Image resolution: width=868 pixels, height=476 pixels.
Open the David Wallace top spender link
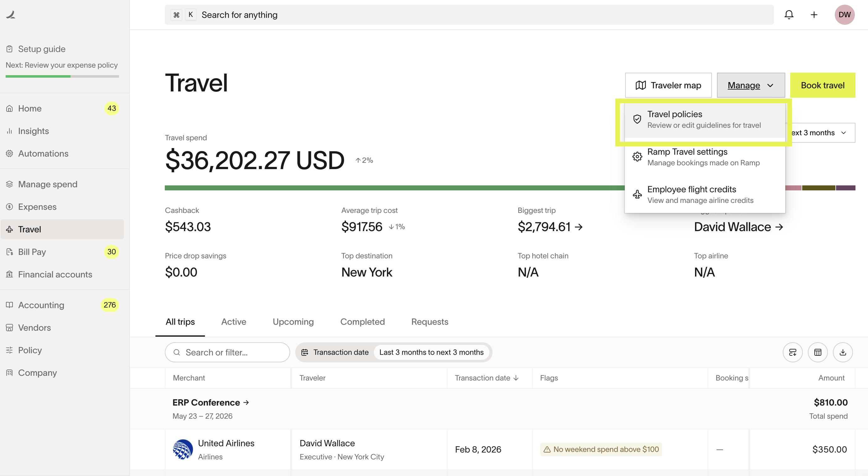click(x=738, y=227)
